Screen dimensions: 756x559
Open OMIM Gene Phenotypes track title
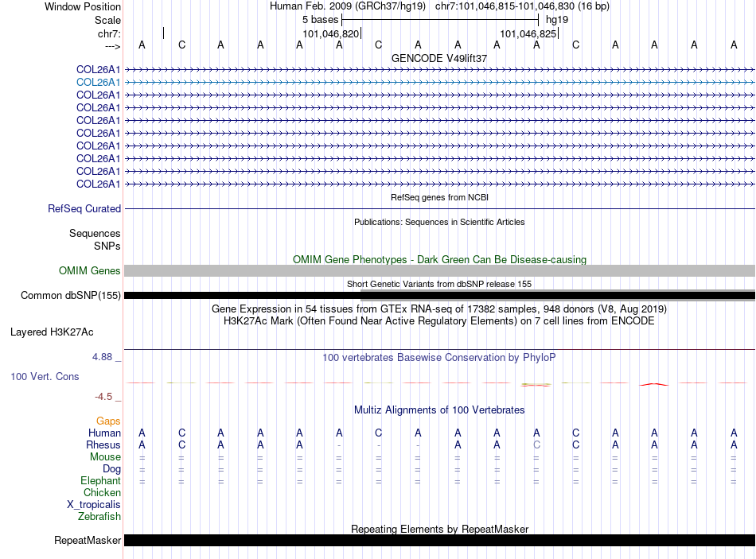(439, 259)
